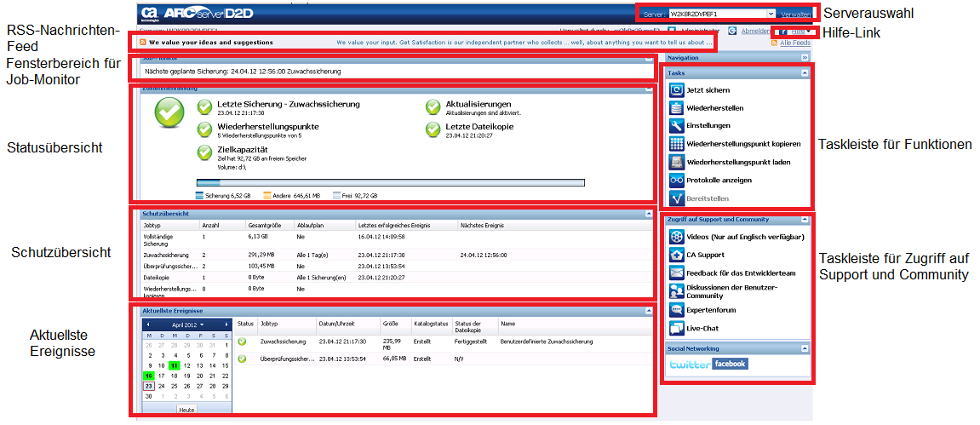
Task: Collapse the Navigation sidebar
Action: click(805, 57)
